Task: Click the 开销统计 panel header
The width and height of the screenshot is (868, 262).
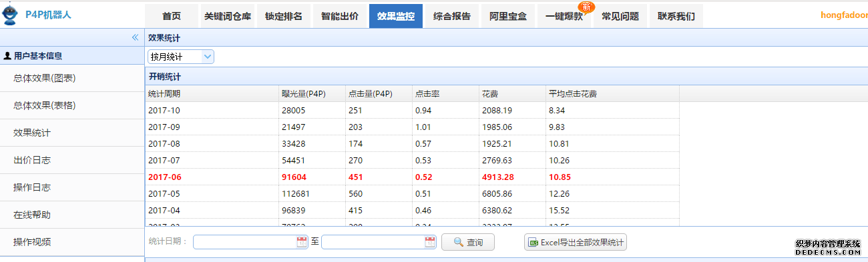Action: click(x=506, y=77)
